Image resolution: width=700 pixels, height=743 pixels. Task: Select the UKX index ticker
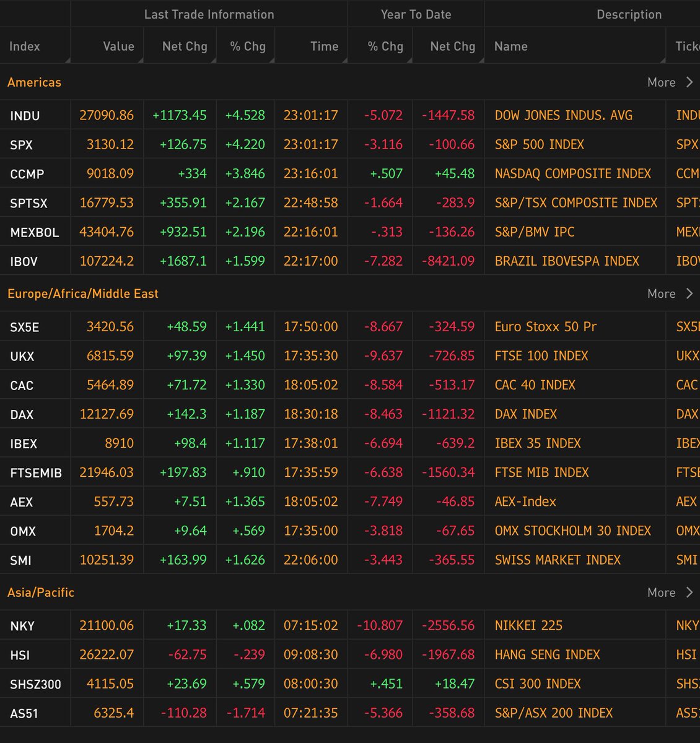click(x=22, y=356)
